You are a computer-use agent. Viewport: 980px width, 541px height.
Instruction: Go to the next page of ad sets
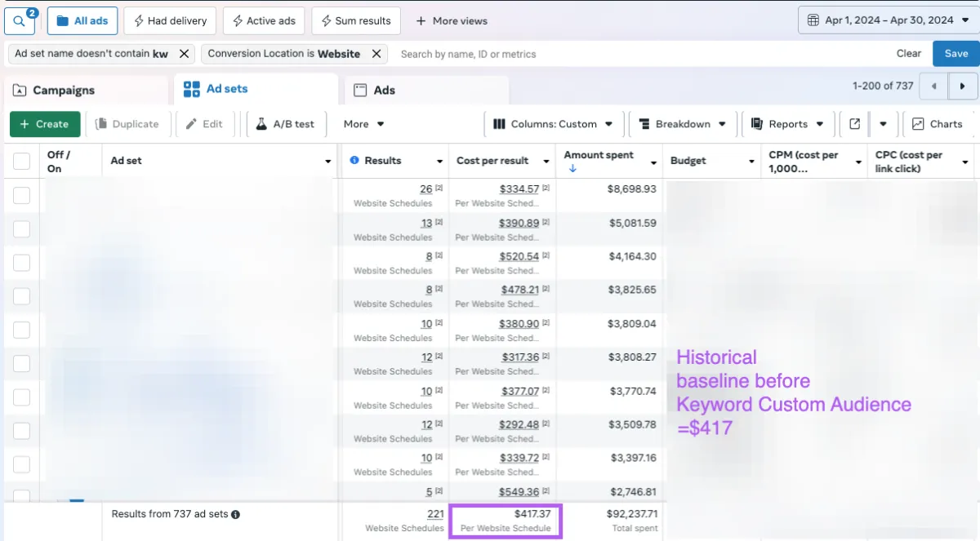(x=963, y=86)
